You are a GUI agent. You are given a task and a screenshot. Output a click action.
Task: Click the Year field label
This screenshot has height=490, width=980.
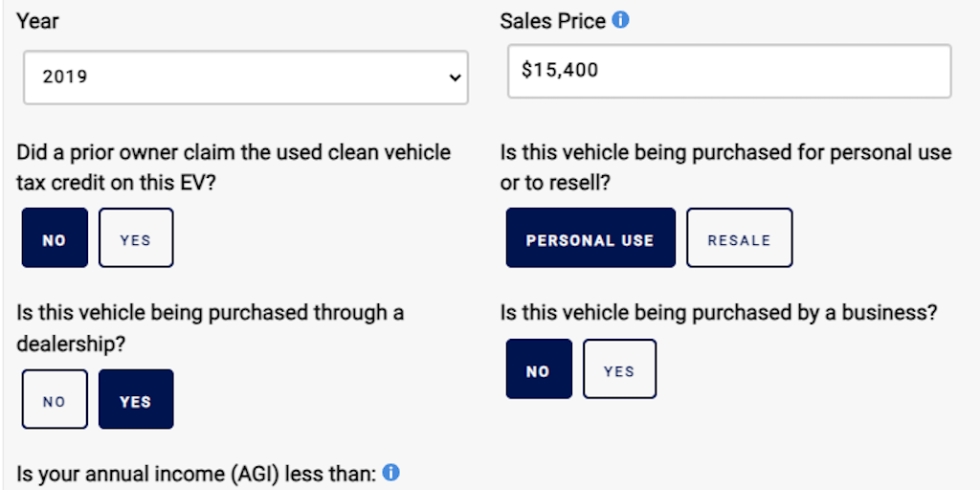(36, 20)
